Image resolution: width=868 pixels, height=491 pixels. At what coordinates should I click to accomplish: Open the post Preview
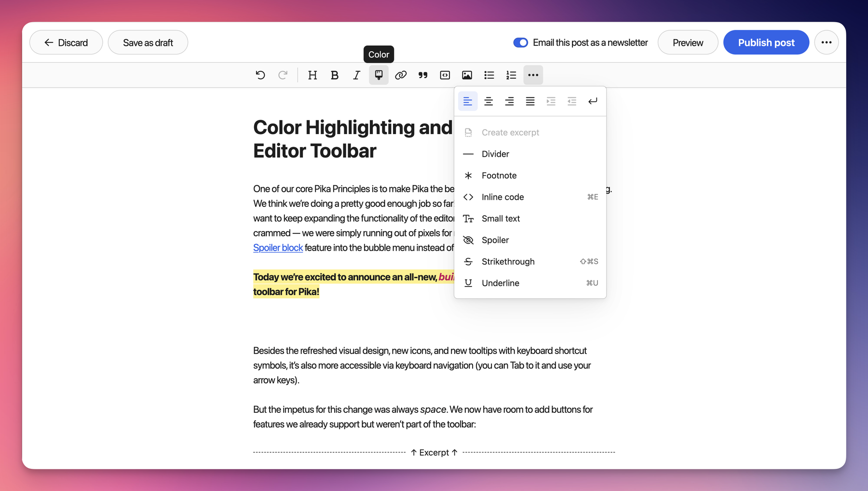(688, 42)
